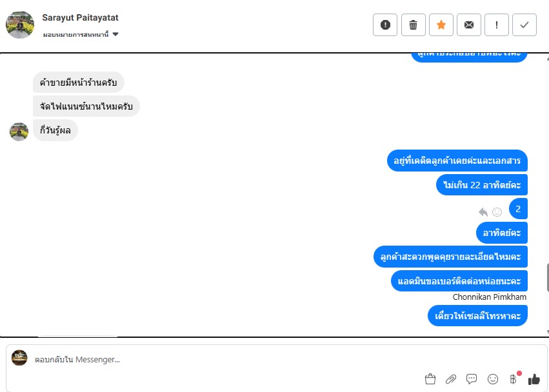The height and width of the screenshot is (392, 549).
Task: Open the shopping bag product icon
Action: (x=430, y=378)
